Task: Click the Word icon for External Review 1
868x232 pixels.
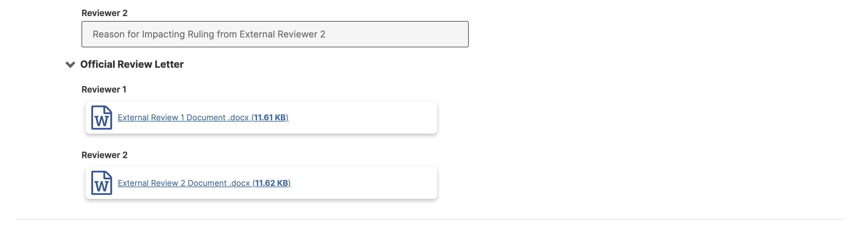Action: pos(101,117)
